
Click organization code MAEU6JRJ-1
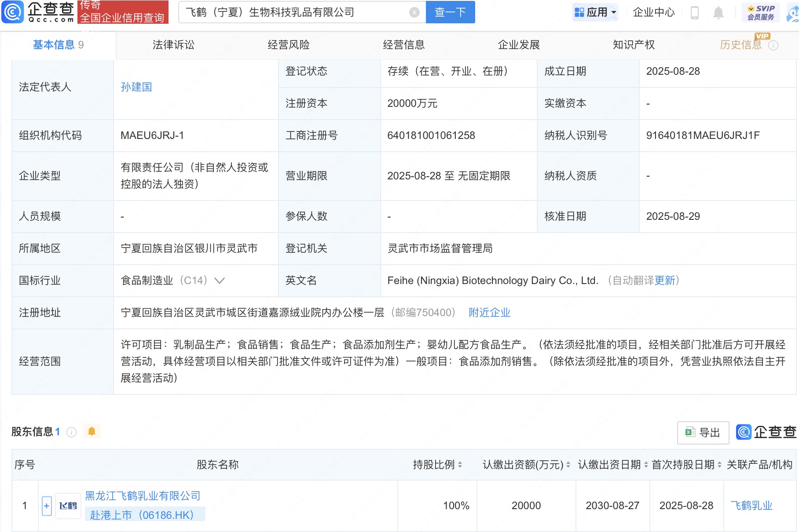tap(152, 135)
